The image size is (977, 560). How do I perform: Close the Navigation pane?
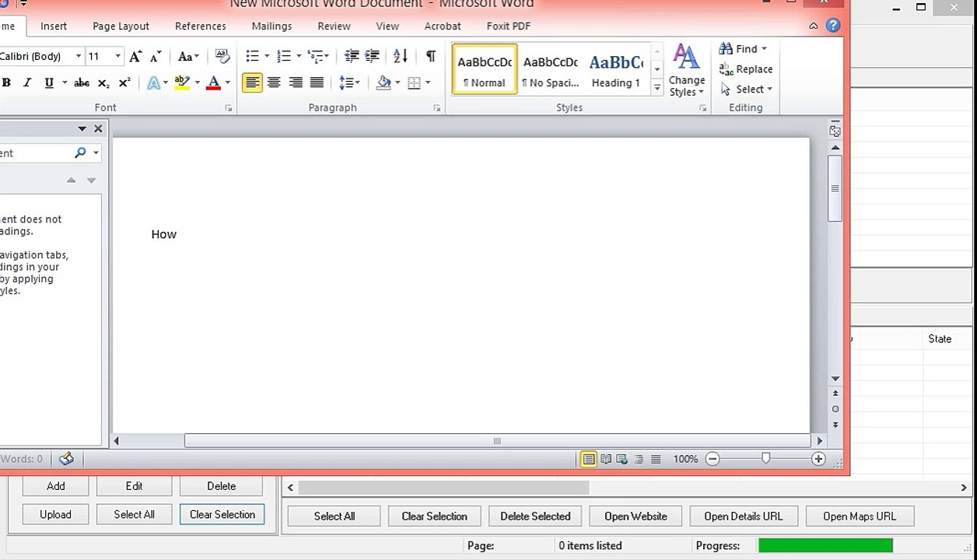pyautogui.click(x=98, y=128)
